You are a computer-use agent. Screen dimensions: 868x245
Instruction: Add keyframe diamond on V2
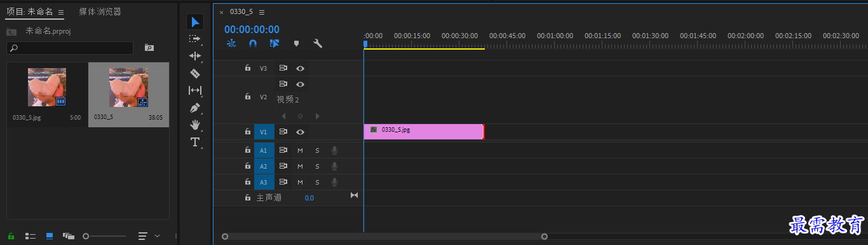[x=300, y=116]
